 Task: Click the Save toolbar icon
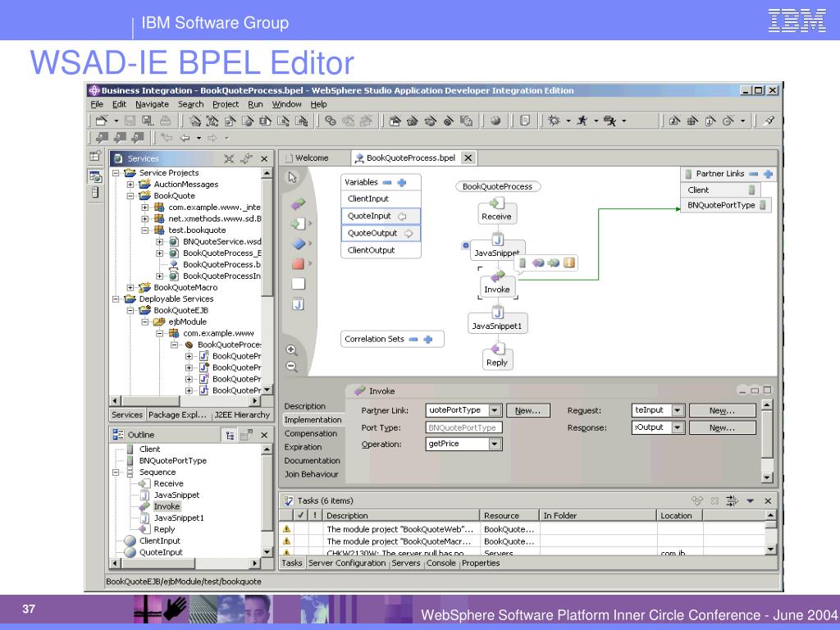point(130,121)
